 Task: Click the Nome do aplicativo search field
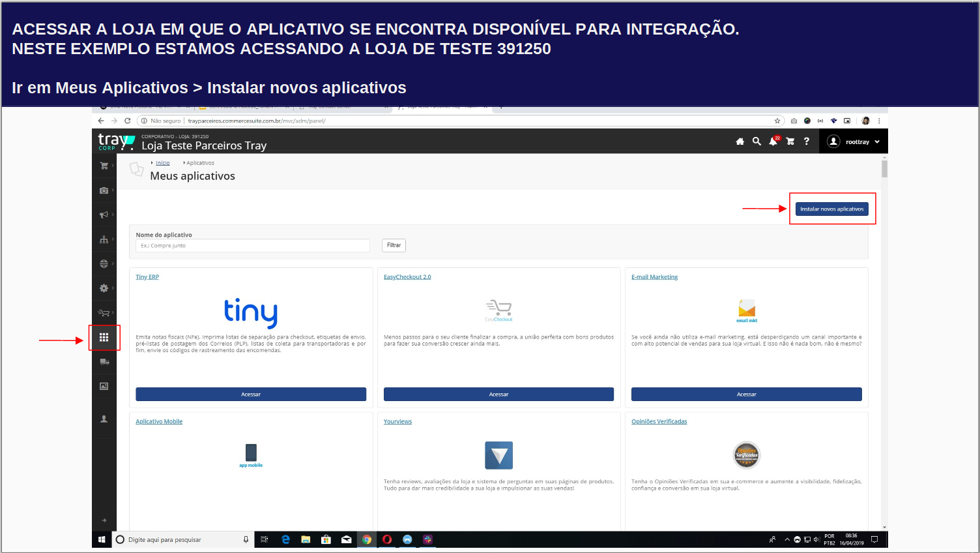252,246
